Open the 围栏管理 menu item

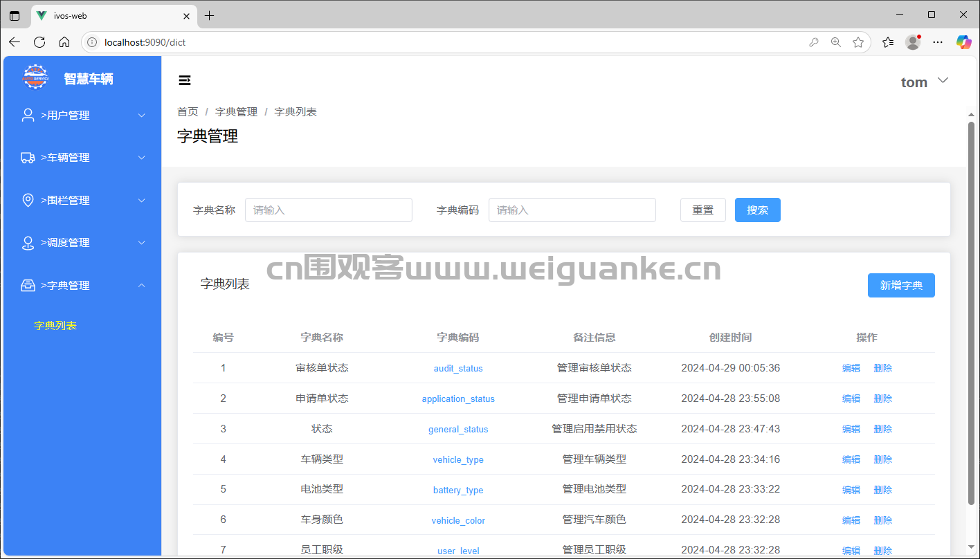(82, 201)
